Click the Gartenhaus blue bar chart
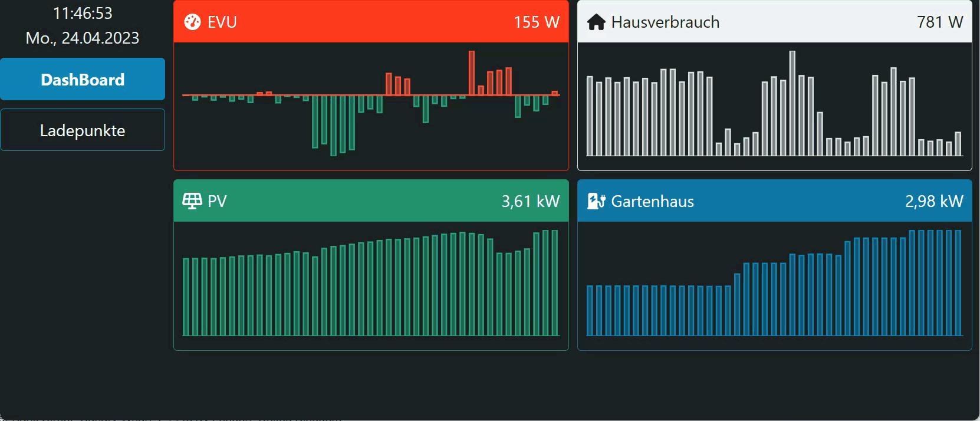 click(774, 283)
